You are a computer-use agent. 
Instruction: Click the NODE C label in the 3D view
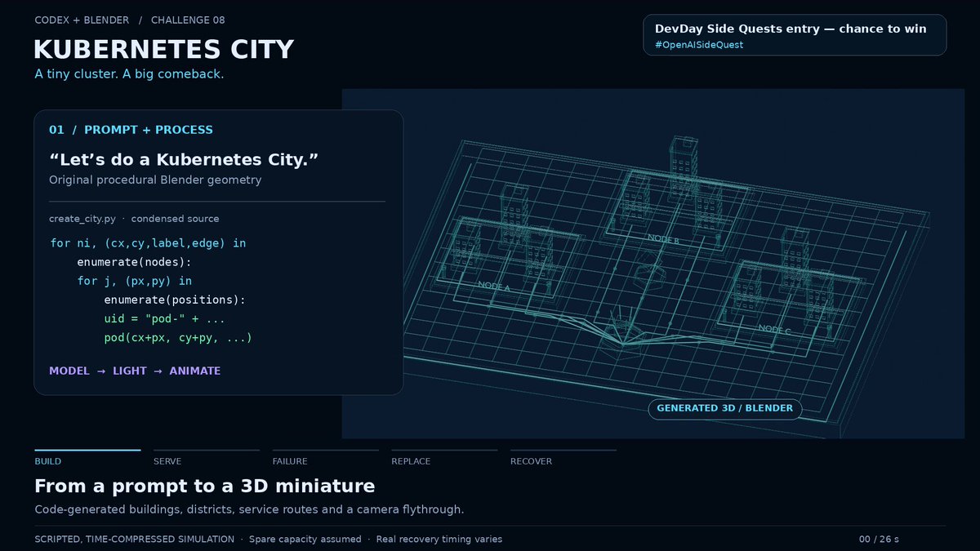tap(774, 329)
